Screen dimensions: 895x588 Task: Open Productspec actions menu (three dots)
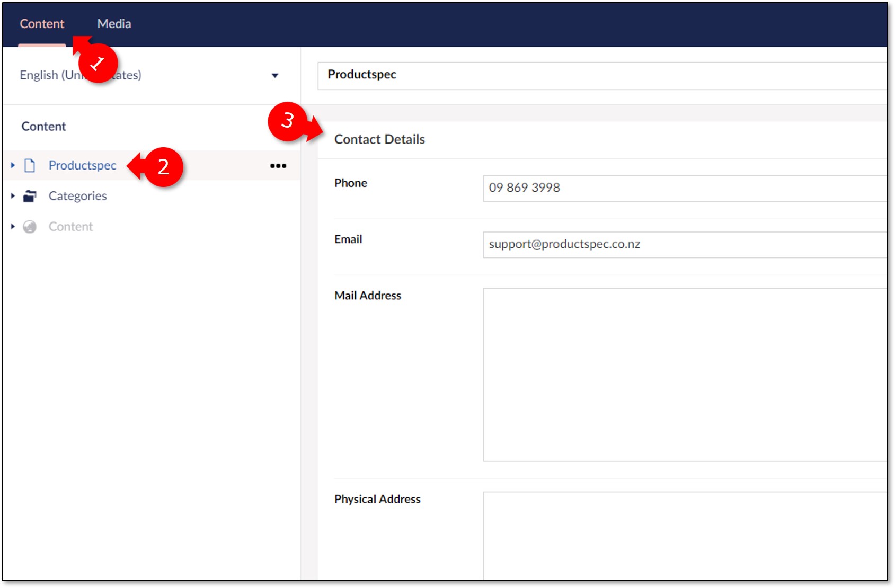(278, 166)
